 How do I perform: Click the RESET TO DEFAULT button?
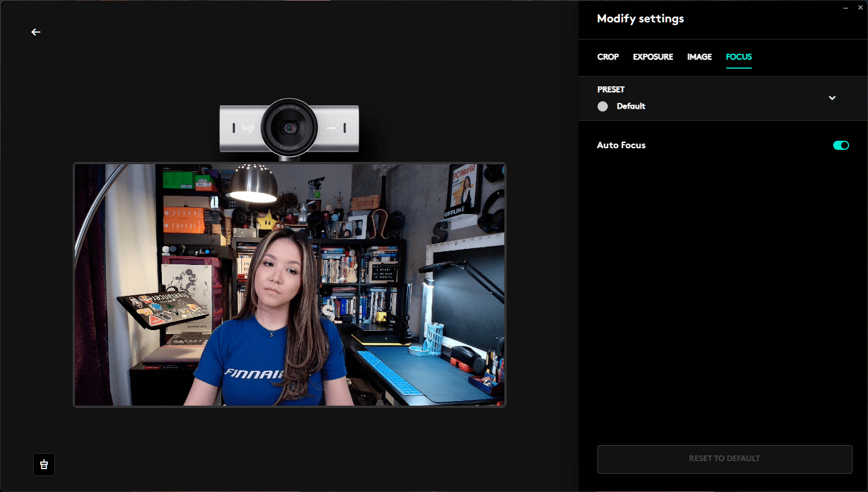pos(724,459)
